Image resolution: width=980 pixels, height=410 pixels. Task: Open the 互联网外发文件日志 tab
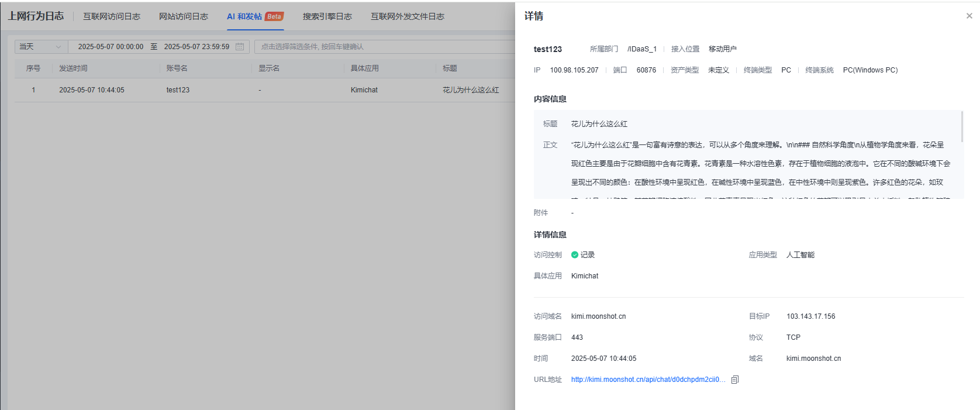[408, 16]
